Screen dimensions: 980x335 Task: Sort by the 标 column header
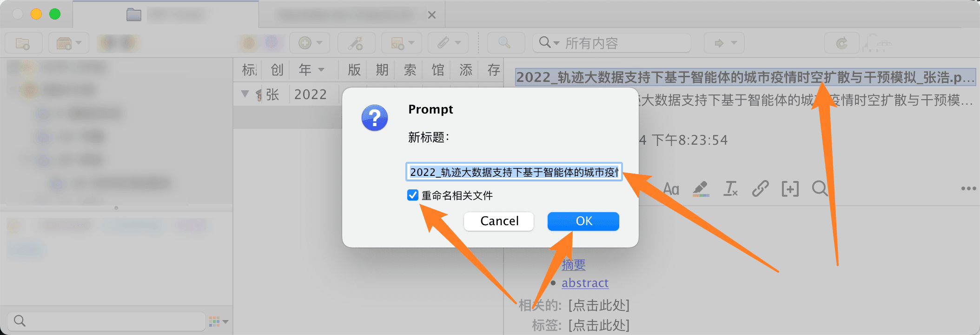pyautogui.click(x=249, y=70)
